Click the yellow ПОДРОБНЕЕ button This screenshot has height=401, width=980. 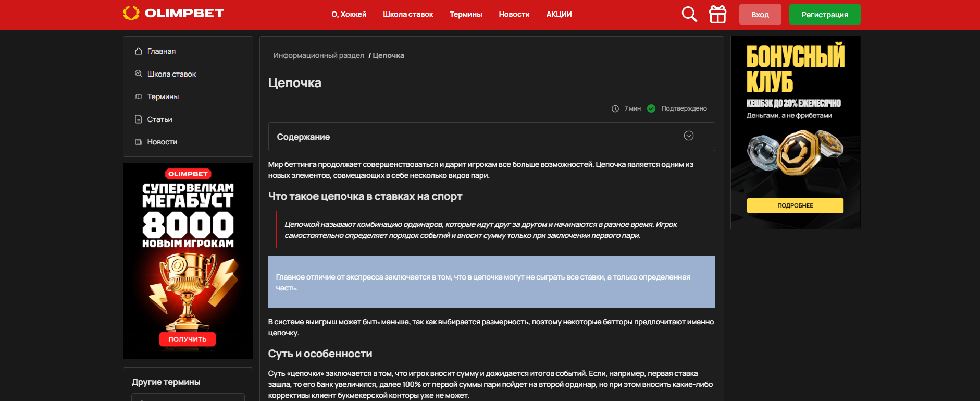point(795,205)
